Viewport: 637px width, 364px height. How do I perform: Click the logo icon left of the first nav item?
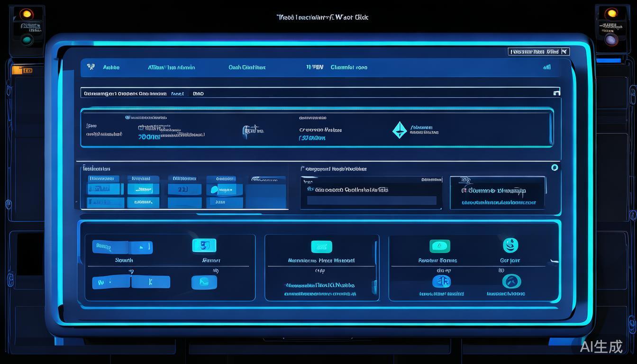(x=91, y=67)
